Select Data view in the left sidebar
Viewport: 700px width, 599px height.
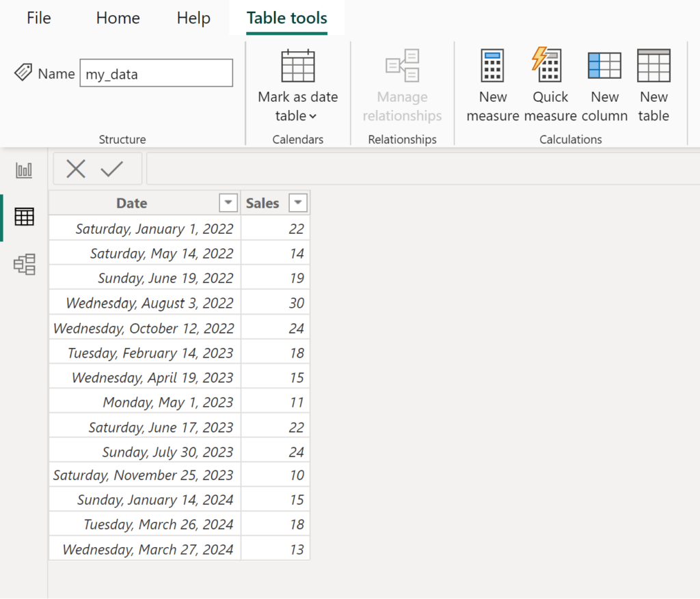coord(24,217)
